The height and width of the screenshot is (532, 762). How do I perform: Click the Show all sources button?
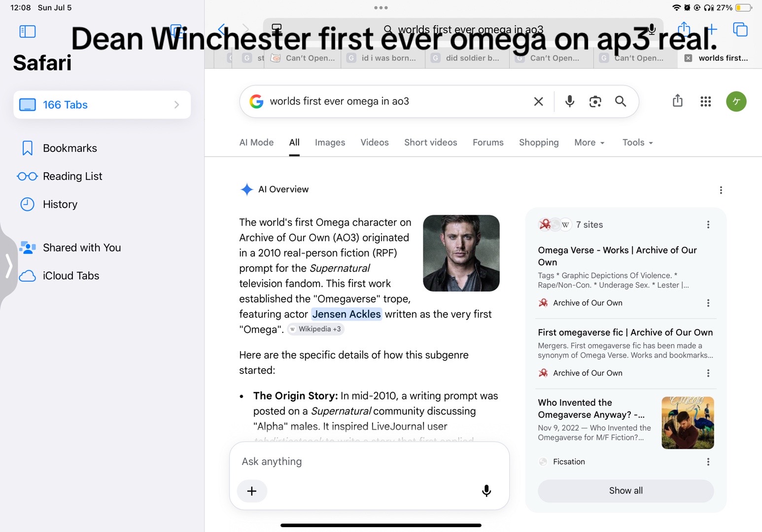(x=625, y=491)
